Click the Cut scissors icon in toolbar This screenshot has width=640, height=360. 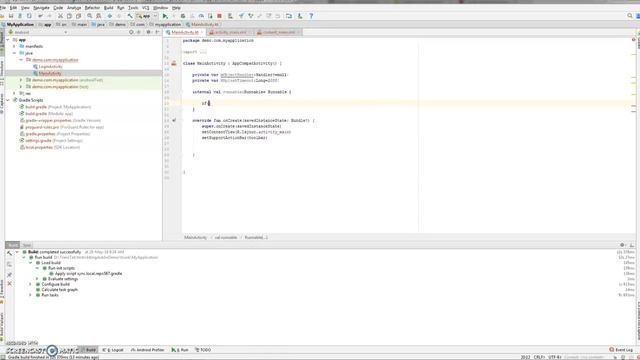point(60,16)
